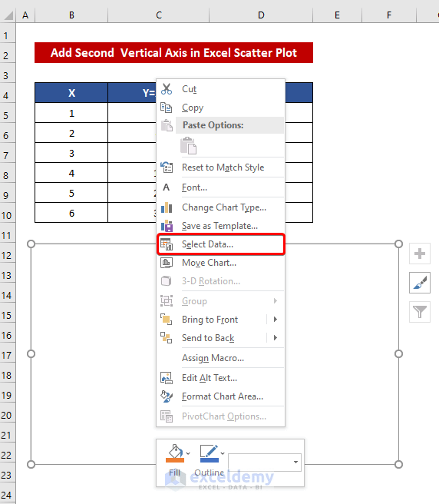Click the Format Chart Area paint icon
Image resolution: width=439 pixels, height=504 pixels.
[x=167, y=396]
